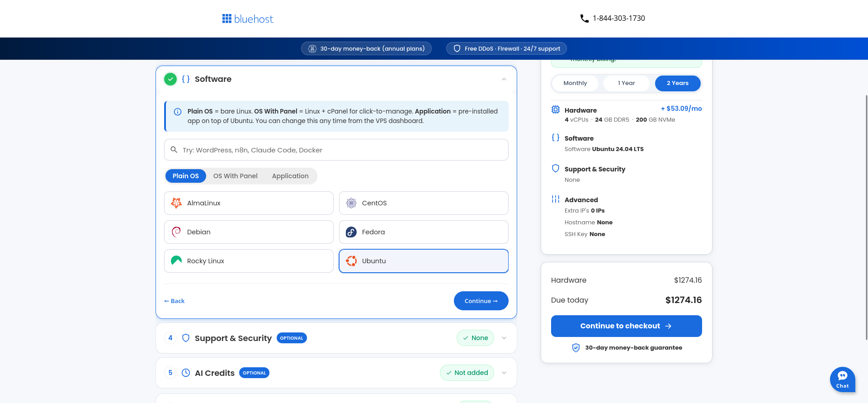Click the Debian swirl logo icon

click(x=176, y=232)
